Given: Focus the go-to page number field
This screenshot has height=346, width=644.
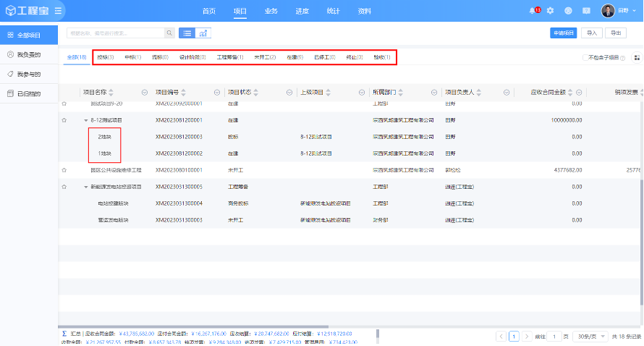Looking at the screenshot, I should coord(554,337).
